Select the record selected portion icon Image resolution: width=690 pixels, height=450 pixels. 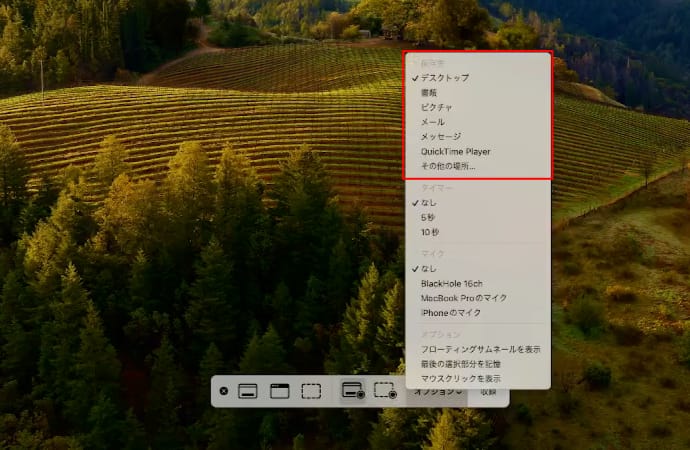pos(385,391)
